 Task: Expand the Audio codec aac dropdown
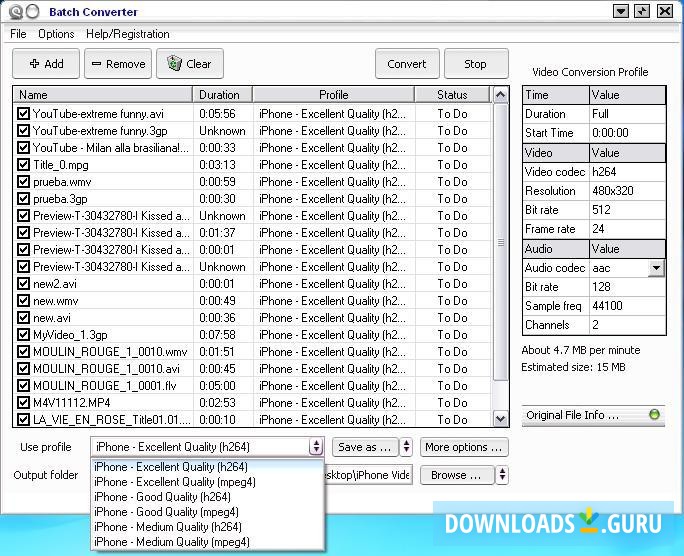[x=657, y=268]
